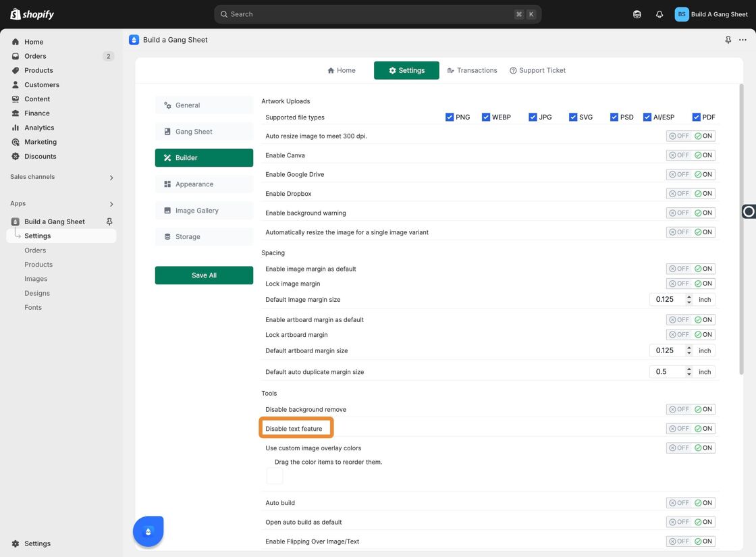Click the dark circle widget at right edge
The width and height of the screenshot is (756, 557).
(749, 211)
